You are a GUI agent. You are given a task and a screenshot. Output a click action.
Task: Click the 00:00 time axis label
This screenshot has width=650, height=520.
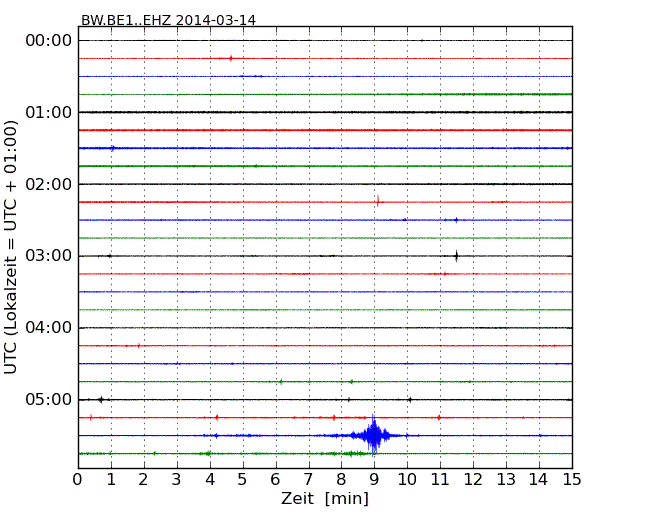[49, 41]
